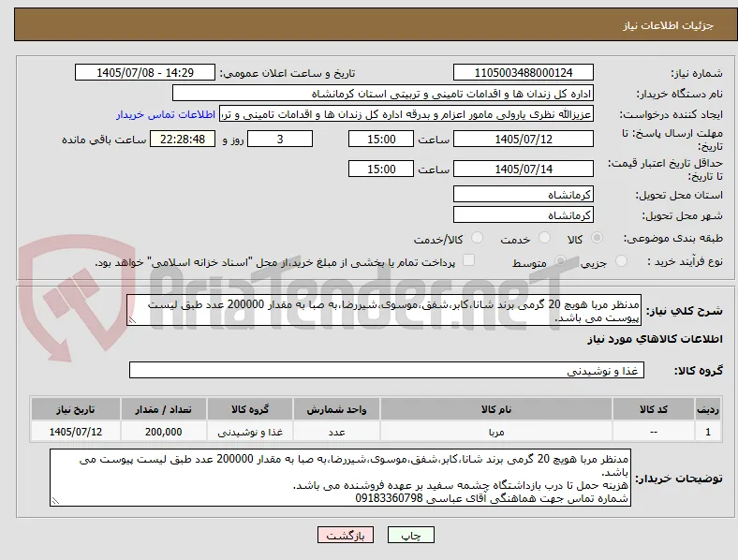Click the اطلاعات کالاهای مورد نیاز section heading

pos(655,339)
